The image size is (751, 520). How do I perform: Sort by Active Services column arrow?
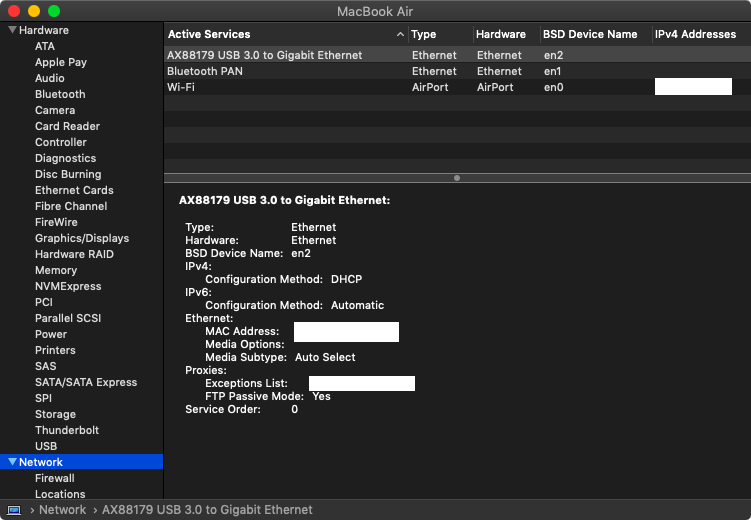(x=400, y=34)
